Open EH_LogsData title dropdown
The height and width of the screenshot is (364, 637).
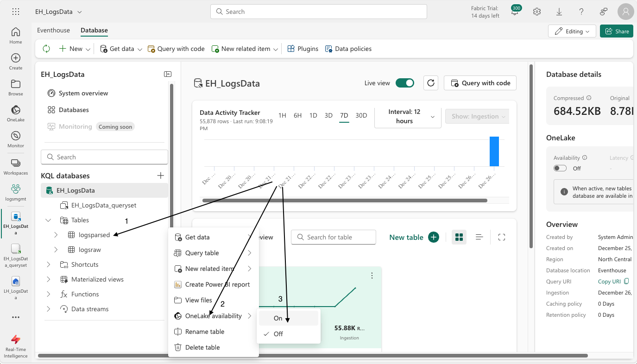tap(59, 12)
